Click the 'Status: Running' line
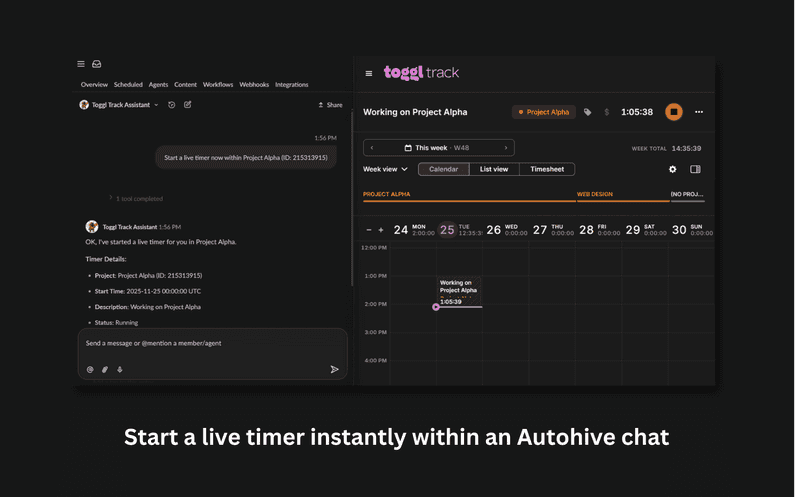795x497 pixels. point(116,323)
